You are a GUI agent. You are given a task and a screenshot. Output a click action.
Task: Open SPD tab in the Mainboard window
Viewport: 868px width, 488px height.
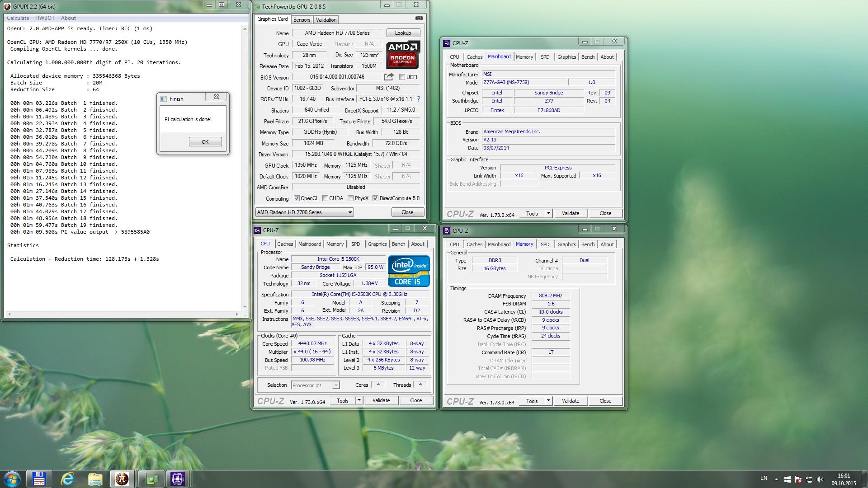545,57
